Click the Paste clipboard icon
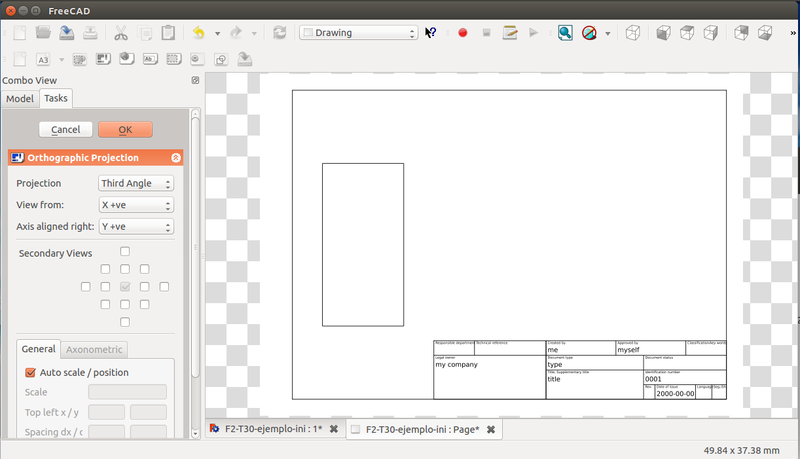 (168, 33)
